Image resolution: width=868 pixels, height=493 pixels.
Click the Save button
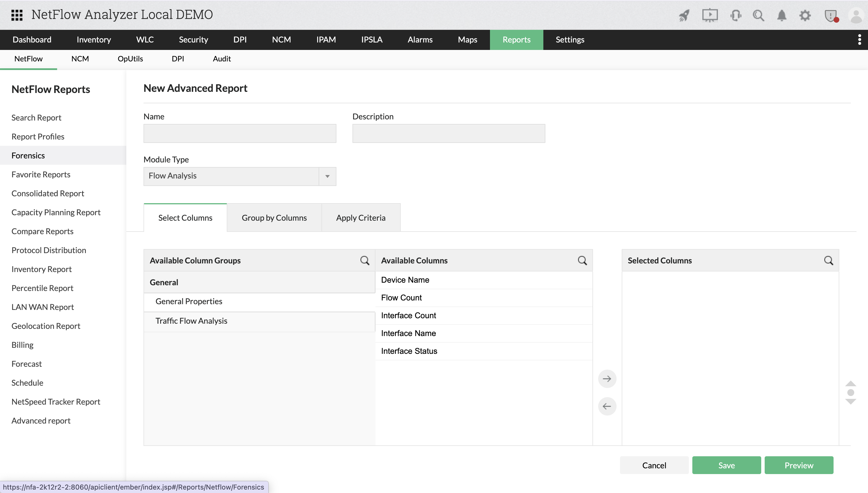[x=726, y=465]
